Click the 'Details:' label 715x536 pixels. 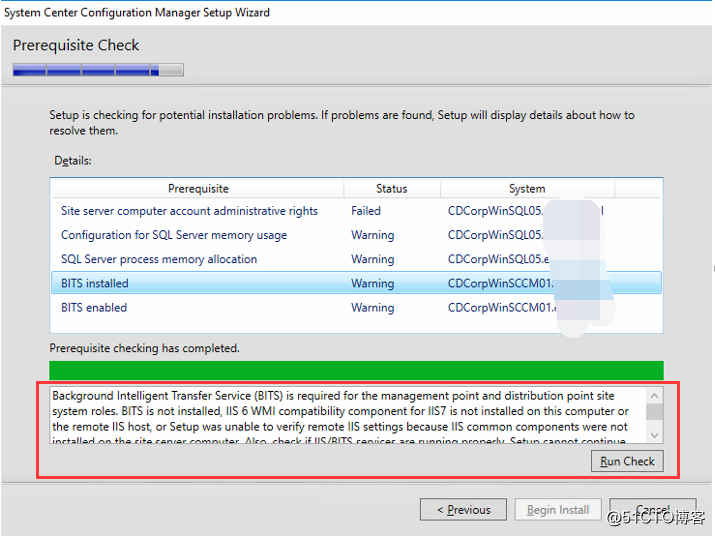pyautogui.click(x=73, y=161)
